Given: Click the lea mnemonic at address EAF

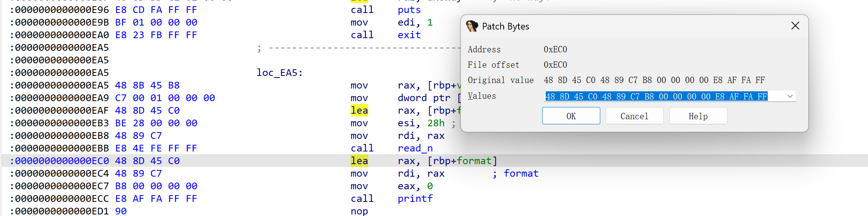Looking at the screenshot, I should coord(359,111).
